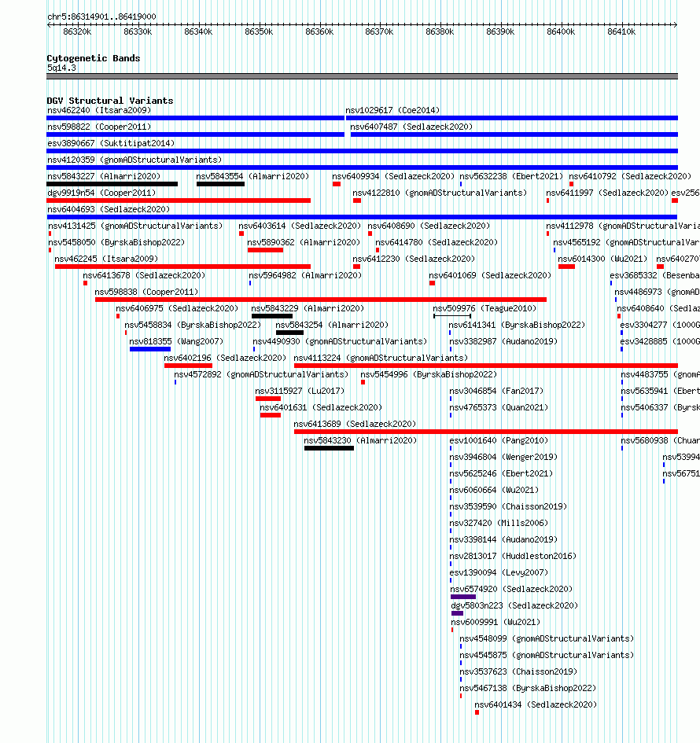
Task: Click the nsv6411997 (Sedlazeck2020) label
Action: click(x=607, y=193)
